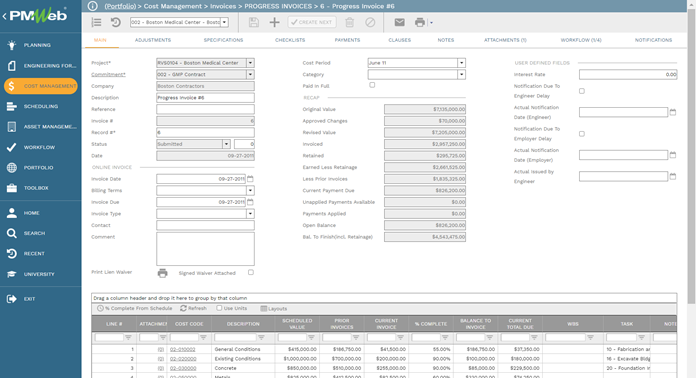Open the grid Layouts button
Viewport: 696px width, 378px height.
pos(274,308)
